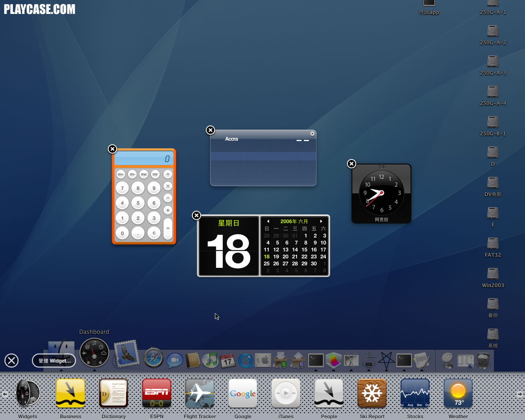
Task: Click the 管理 Widget... button
Action: pos(54,361)
